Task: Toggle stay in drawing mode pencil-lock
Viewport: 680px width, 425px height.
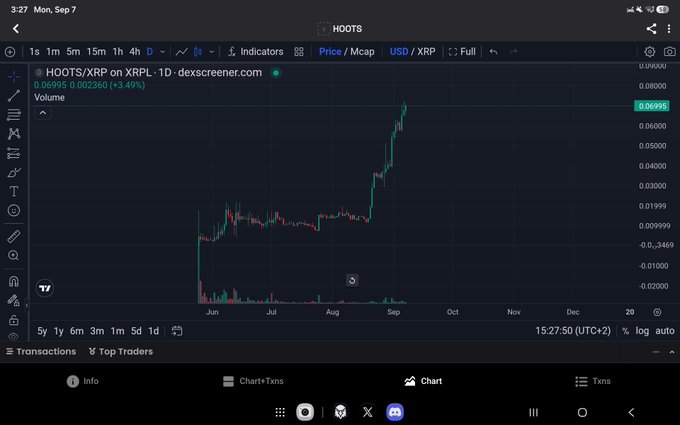Action: pos(14,301)
